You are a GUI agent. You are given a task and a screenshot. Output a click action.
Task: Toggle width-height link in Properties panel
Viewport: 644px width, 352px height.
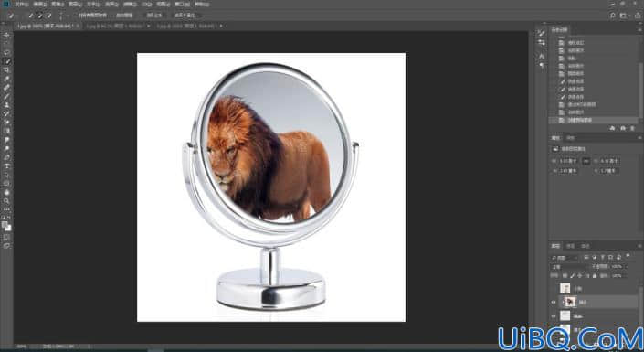point(586,161)
